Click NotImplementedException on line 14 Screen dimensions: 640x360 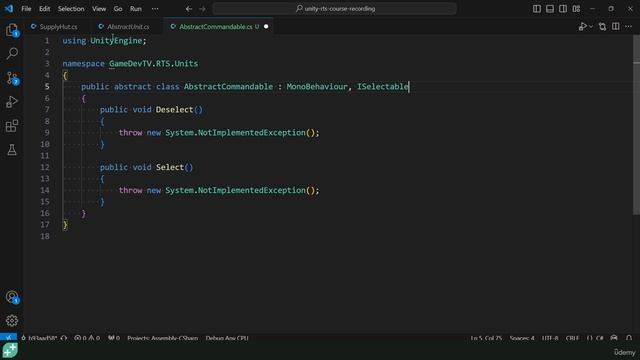(251, 190)
